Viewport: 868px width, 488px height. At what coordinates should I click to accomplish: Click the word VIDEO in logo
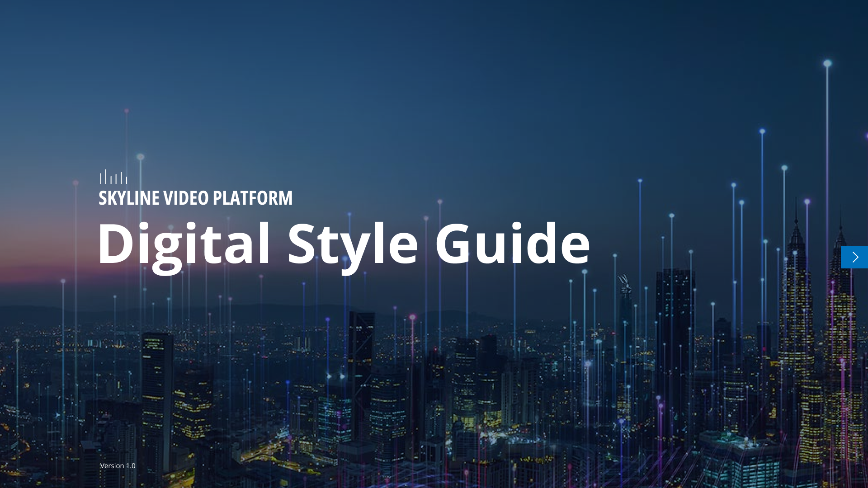point(186,198)
